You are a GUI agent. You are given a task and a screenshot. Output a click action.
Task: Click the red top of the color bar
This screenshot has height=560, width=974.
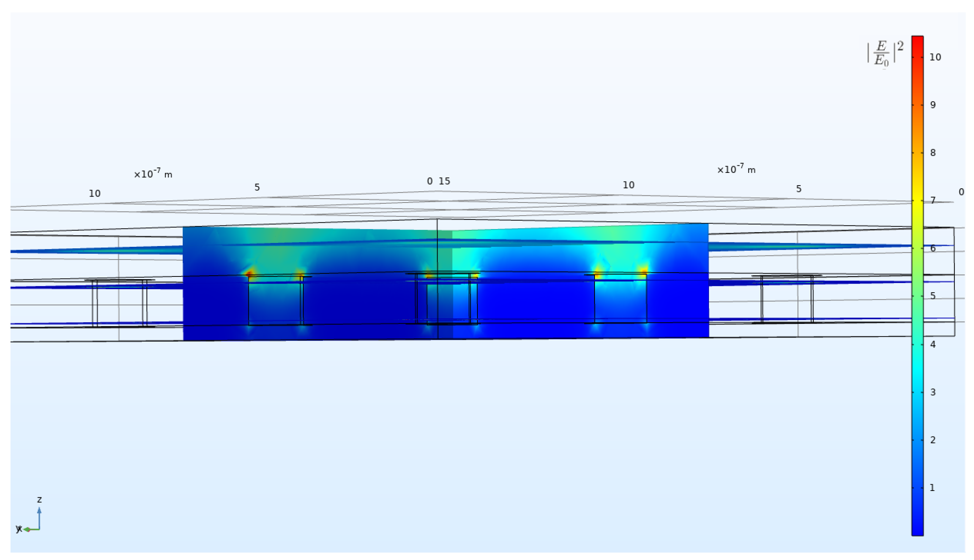click(917, 40)
